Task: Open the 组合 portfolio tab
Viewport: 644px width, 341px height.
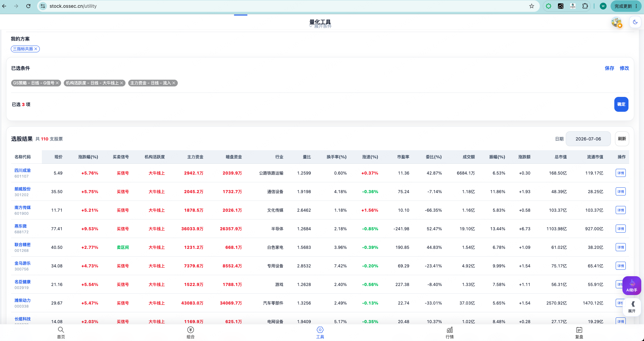Action: pyautogui.click(x=191, y=333)
